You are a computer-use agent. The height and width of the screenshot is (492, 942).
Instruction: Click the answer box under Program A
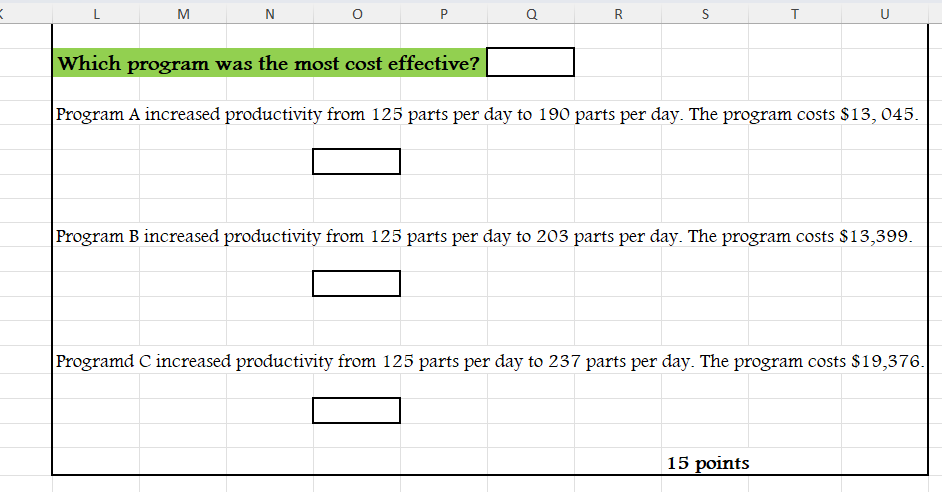(x=356, y=162)
